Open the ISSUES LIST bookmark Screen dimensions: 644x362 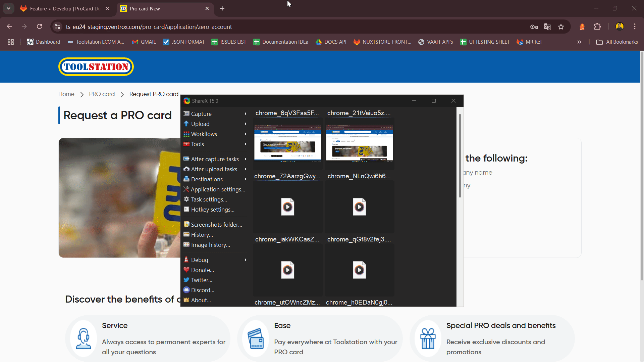(x=229, y=42)
